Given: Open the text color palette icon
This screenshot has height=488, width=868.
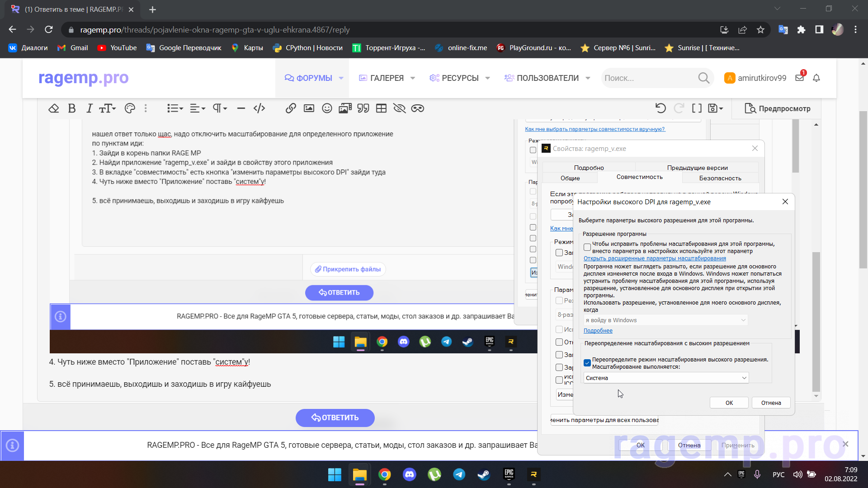Looking at the screenshot, I should pos(130,108).
